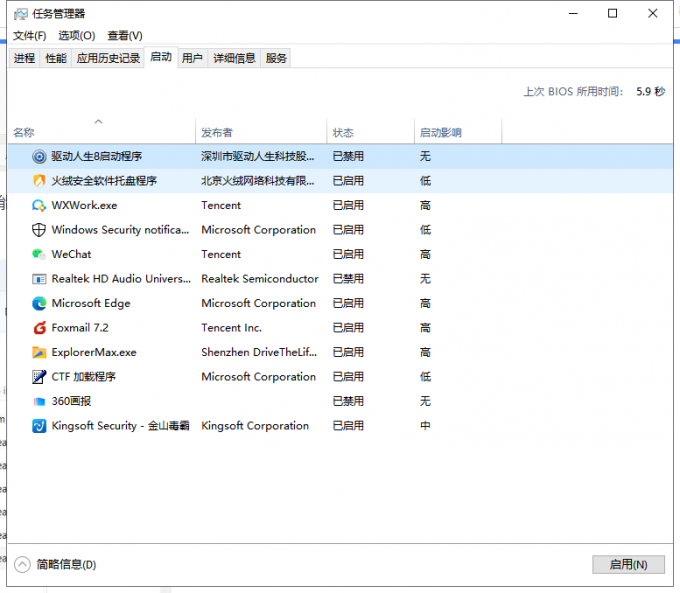This screenshot has width=680, height=593.
Task: Sort by the 状态 column header
Action: [x=370, y=132]
